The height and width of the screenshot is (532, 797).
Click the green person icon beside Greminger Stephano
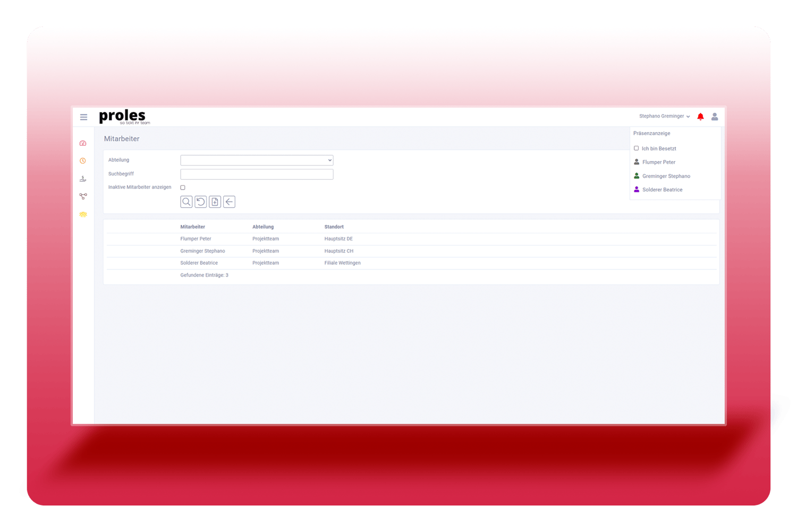[637, 176]
